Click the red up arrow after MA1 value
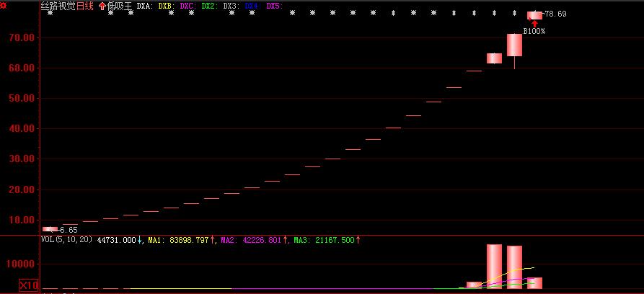This screenshot has height=294, width=644. pos(212,240)
